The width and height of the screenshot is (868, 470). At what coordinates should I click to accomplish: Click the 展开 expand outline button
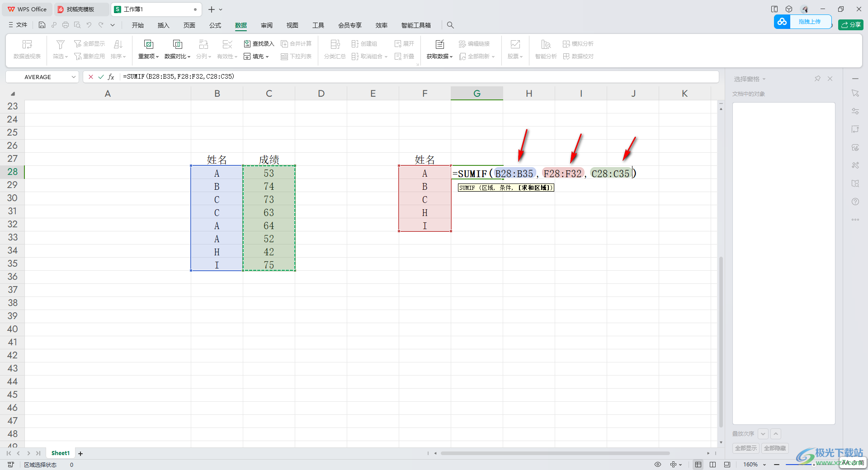(x=404, y=44)
